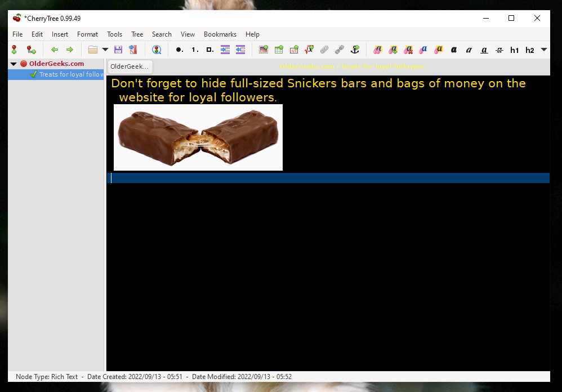Screen dimensions: 562x392
Task: Insert a codebox into the node
Action: [295, 50]
